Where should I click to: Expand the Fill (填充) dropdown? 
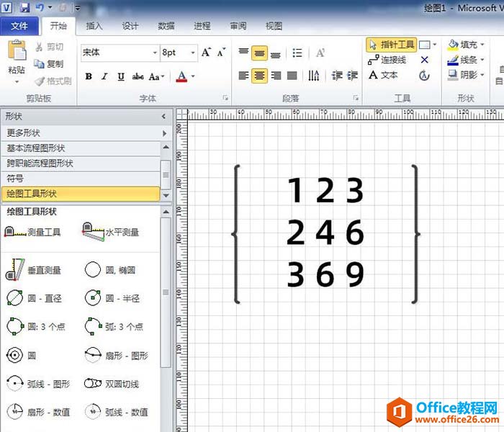[482, 45]
